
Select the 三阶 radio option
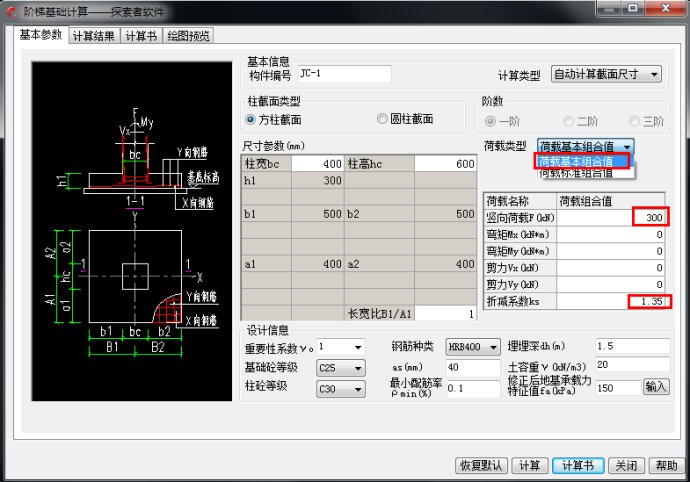click(635, 121)
